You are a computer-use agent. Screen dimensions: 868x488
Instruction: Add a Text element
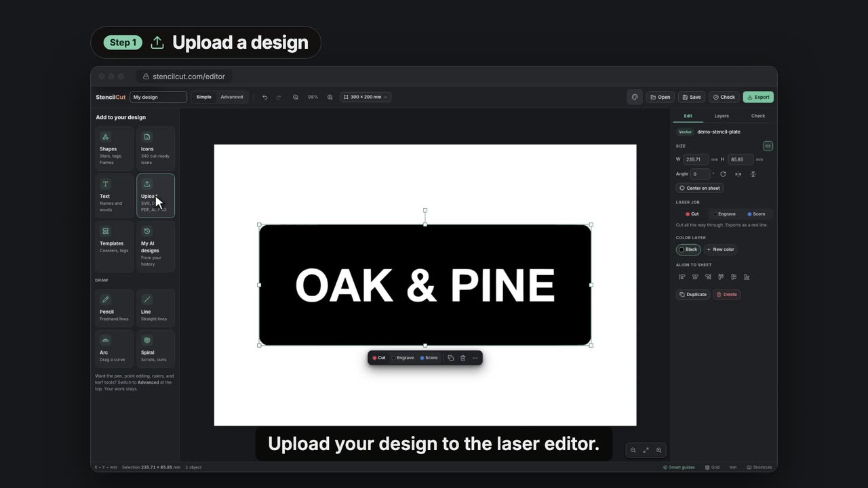coord(115,196)
